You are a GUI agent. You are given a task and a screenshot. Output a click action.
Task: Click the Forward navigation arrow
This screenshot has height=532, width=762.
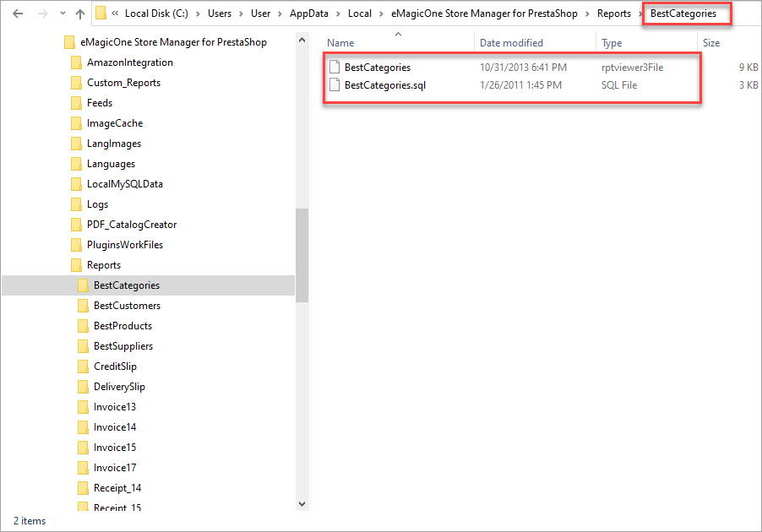point(43,14)
